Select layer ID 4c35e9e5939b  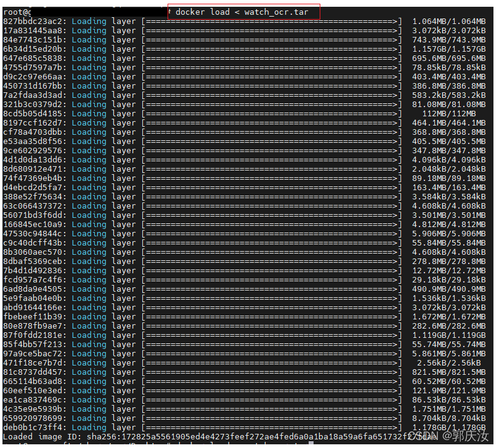(33, 409)
